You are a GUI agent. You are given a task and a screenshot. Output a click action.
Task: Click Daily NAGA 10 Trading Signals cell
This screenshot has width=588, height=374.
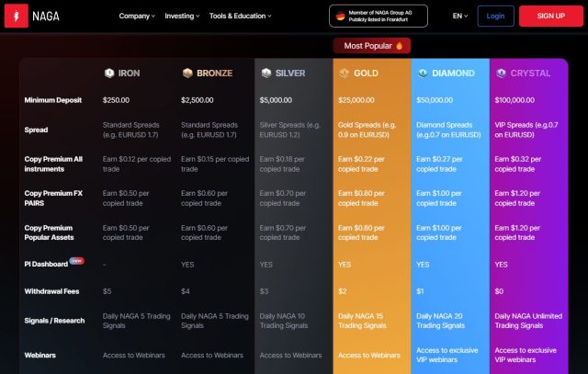pos(284,321)
